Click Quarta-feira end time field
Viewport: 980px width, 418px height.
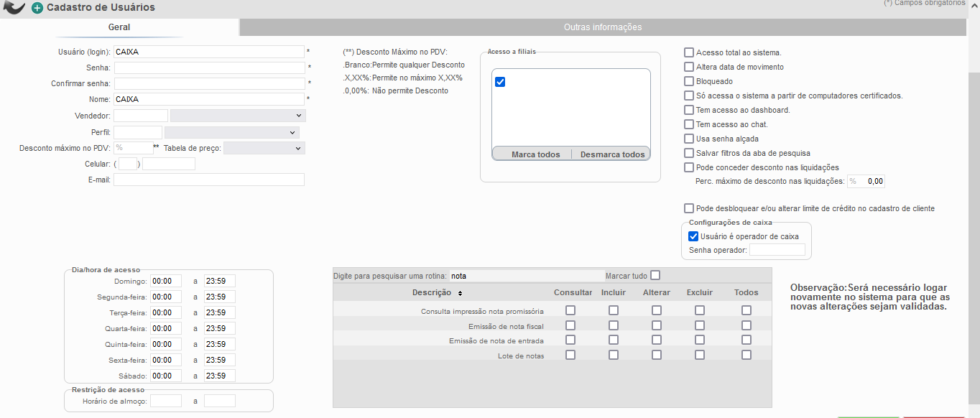pyautogui.click(x=220, y=328)
